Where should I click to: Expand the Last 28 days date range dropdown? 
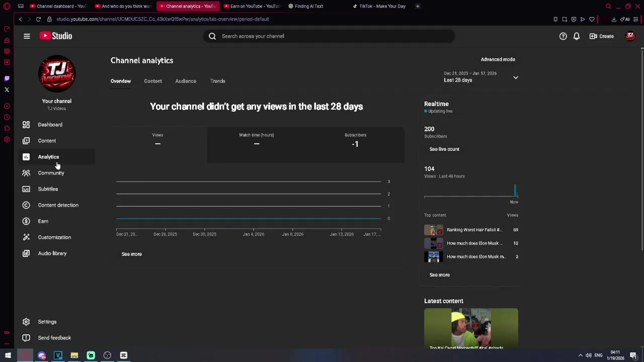(x=481, y=77)
